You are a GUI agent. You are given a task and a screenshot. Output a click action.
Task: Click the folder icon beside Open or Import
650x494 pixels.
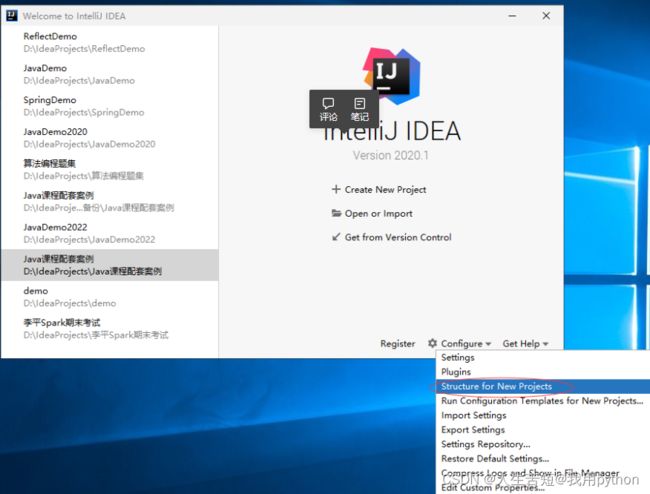(x=336, y=213)
